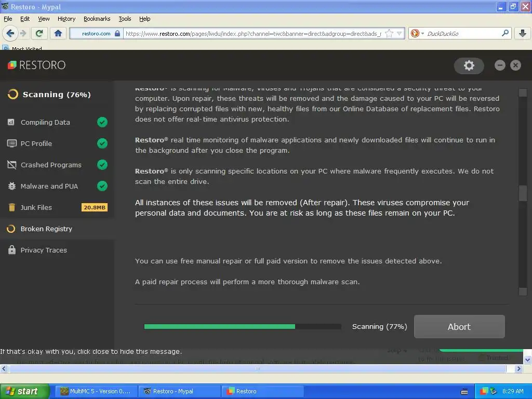Open the Windows start menu
Viewport: 532px width, 399px height.
click(24, 391)
